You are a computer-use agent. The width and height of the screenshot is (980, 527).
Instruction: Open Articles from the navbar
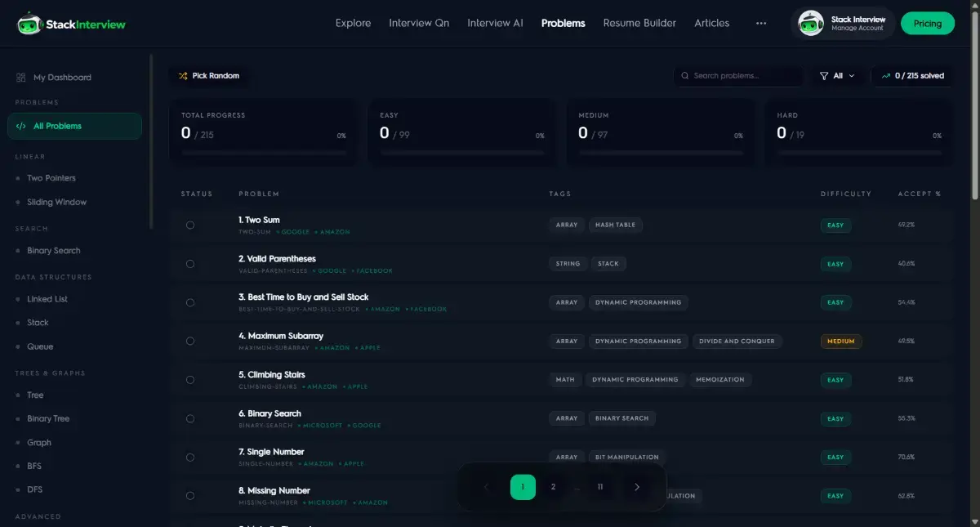click(x=712, y=23)
